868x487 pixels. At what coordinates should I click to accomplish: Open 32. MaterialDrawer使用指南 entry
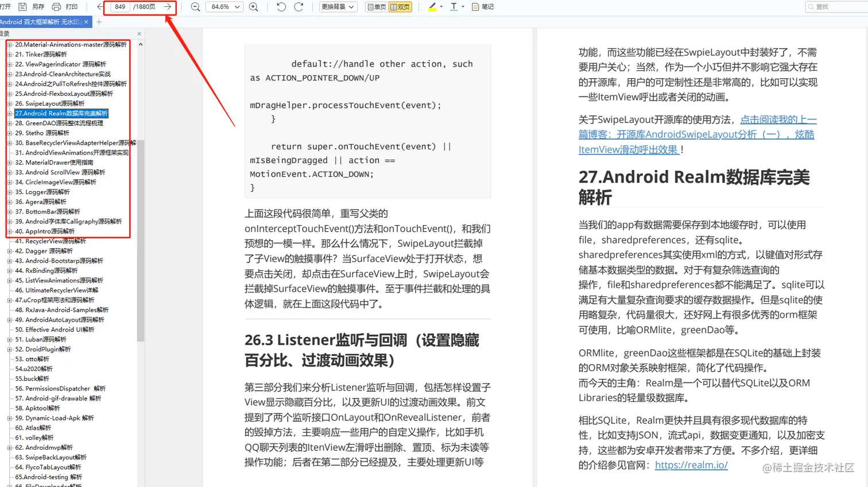[54, 163]
